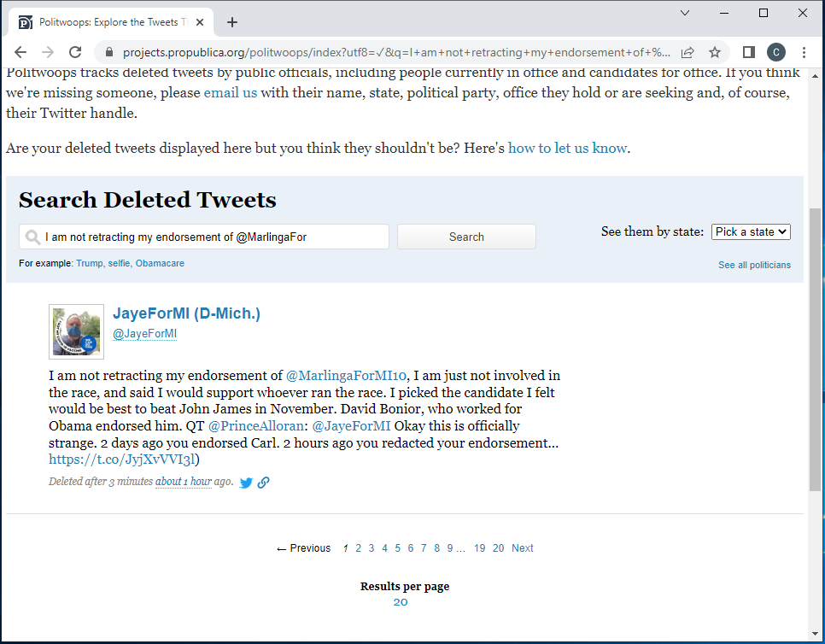Go to results page 20

(498, 548)
